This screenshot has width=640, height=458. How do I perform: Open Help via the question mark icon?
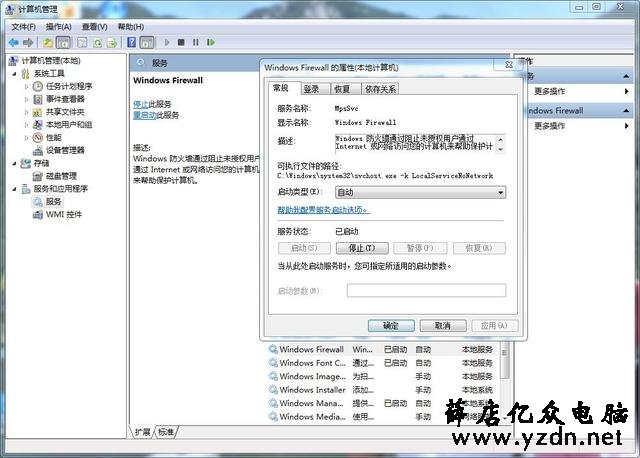(x=131, y=42)
